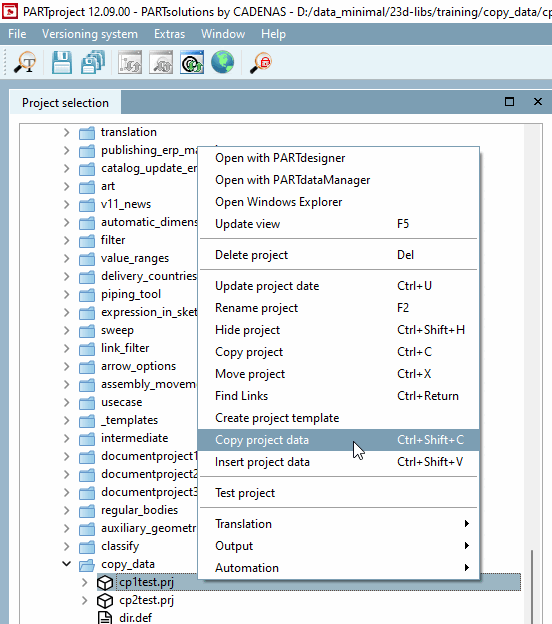Select the Project selection tab
552x624 pixels.
(65, 103)
